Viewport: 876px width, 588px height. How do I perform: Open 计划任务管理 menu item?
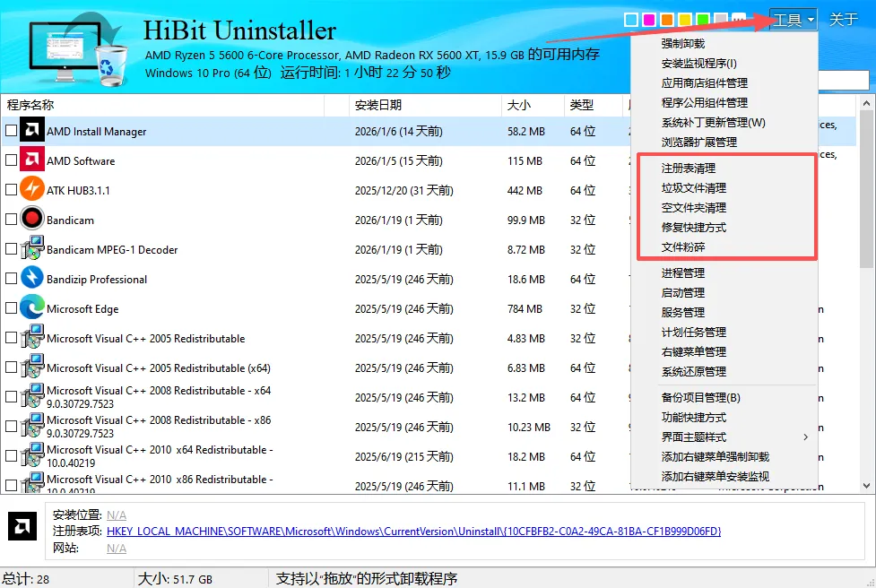694,333
